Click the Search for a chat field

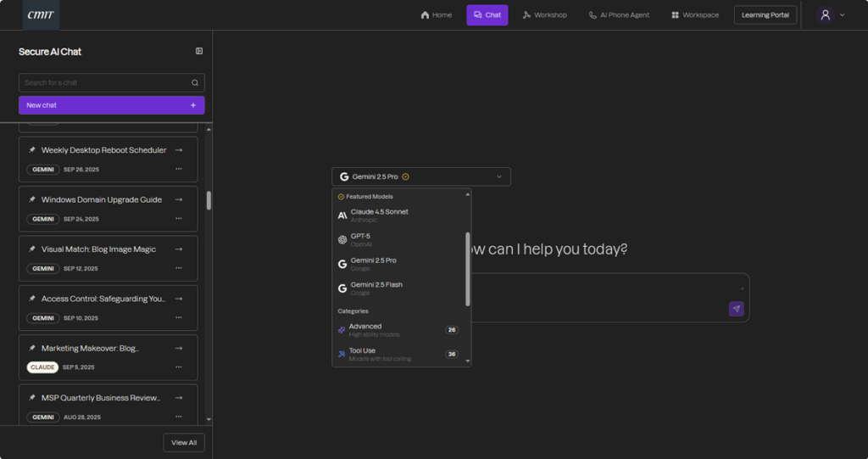(x=103, y=83)
